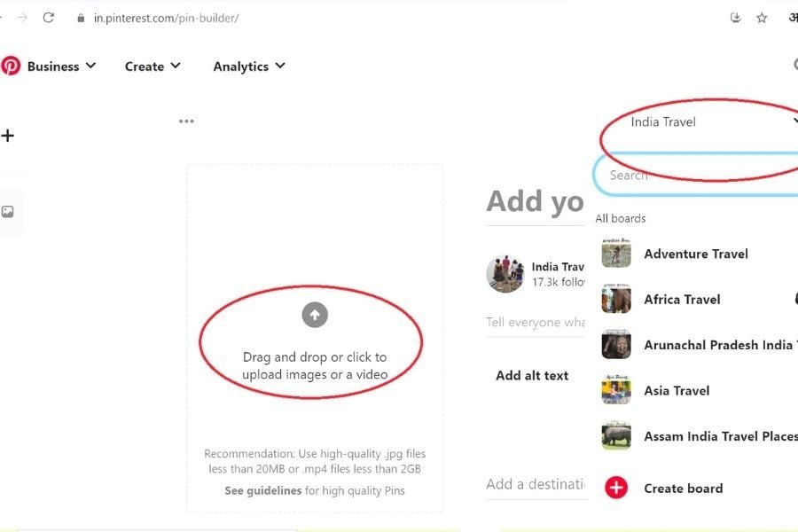Image resolution: width=798 pixels, height=532 pixels.
Task: Bookmark this page with the star icon
Action: tap(762, 18)
